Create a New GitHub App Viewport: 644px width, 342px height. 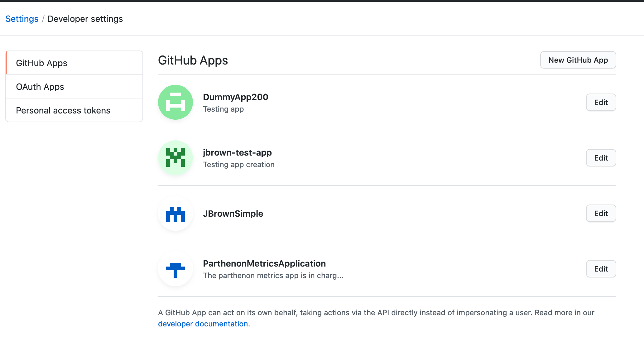(x=578, y=60)
